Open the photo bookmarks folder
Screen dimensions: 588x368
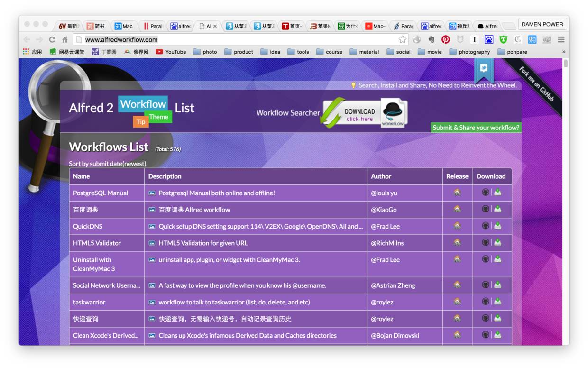coord(205,52)
